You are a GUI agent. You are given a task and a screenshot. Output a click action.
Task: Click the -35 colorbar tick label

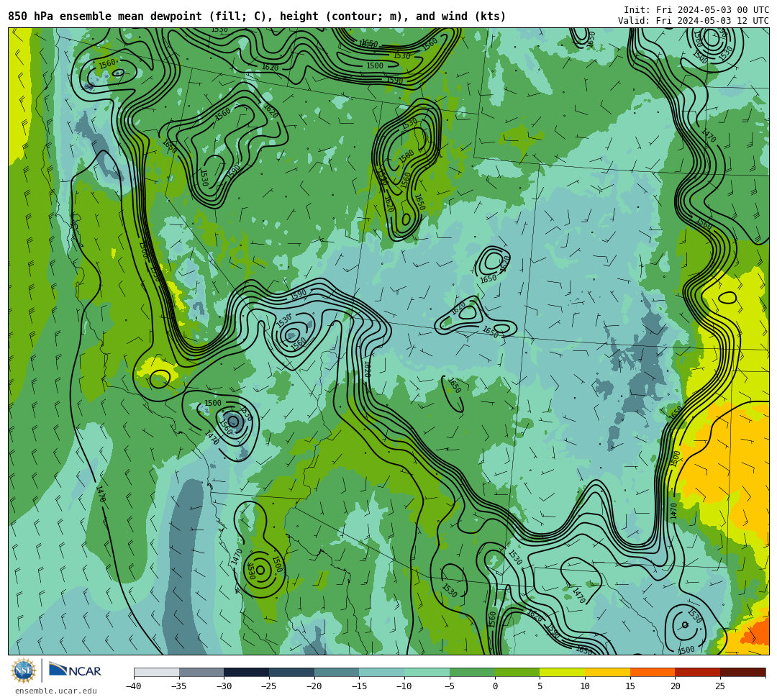[178, 686]
